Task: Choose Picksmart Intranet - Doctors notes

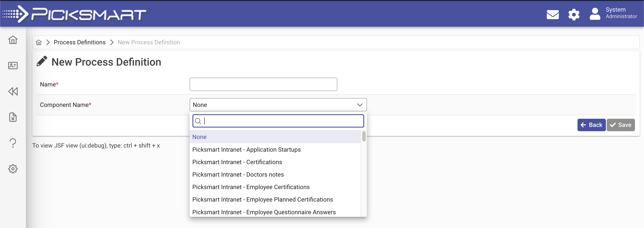Action: 275,174
